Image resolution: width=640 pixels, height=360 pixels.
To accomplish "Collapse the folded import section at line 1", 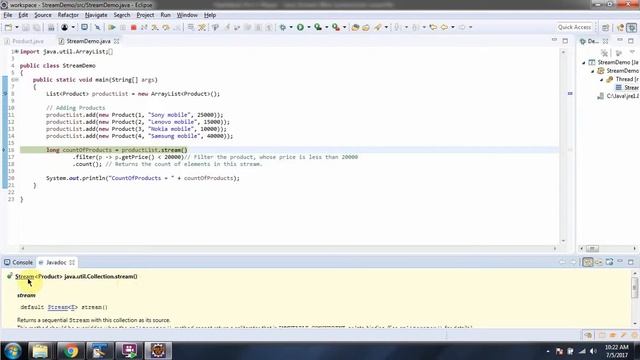I will [16, 51].
